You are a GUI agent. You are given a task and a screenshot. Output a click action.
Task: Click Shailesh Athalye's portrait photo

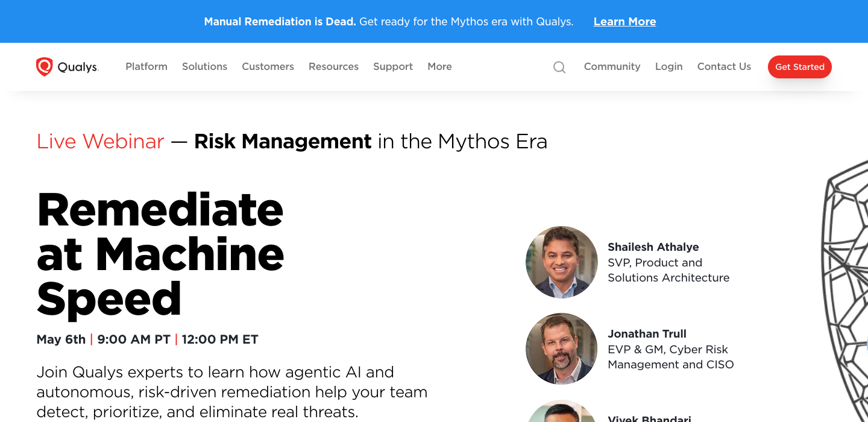pyautogui.click(x=562, y=262)
